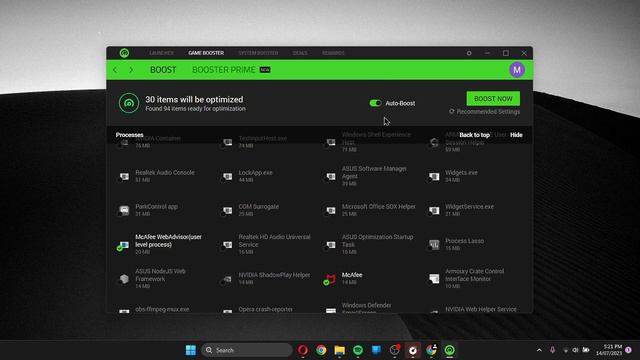Open the Deals tab

pyautogui.click(x=300, y=53)
